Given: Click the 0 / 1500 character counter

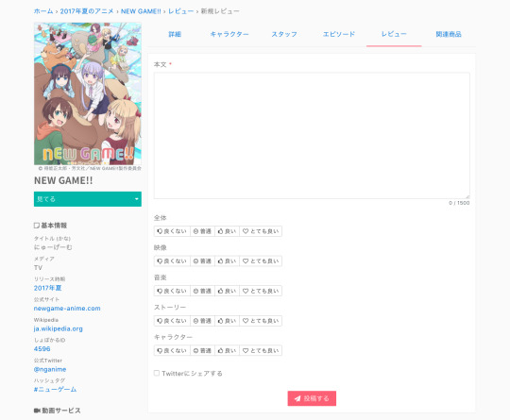Looking at the screenshot, I should click(x=459, y=203).
